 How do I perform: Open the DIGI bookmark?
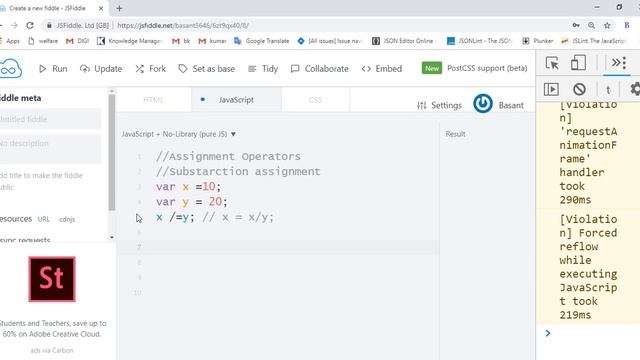[77, 41]
